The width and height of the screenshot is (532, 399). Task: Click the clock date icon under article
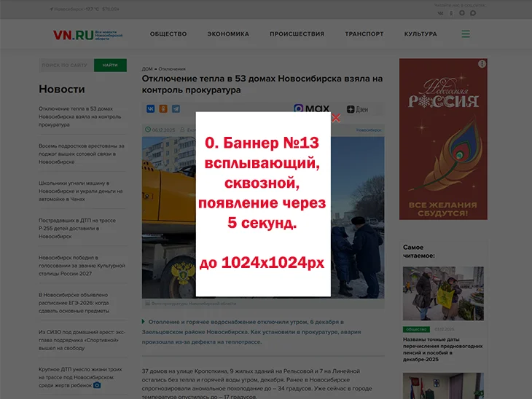[x=148, y=130]
